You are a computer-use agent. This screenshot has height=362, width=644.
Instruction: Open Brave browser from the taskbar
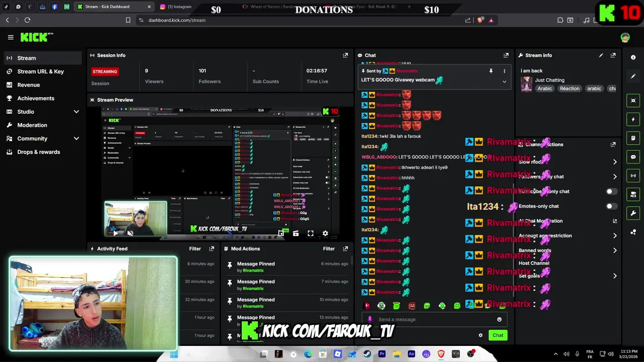(441, 354)
